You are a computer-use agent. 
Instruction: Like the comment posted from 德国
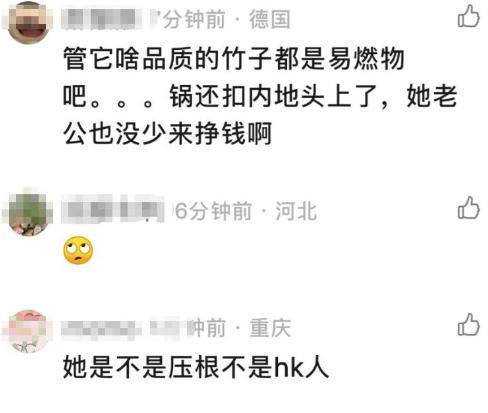[468, 16]
